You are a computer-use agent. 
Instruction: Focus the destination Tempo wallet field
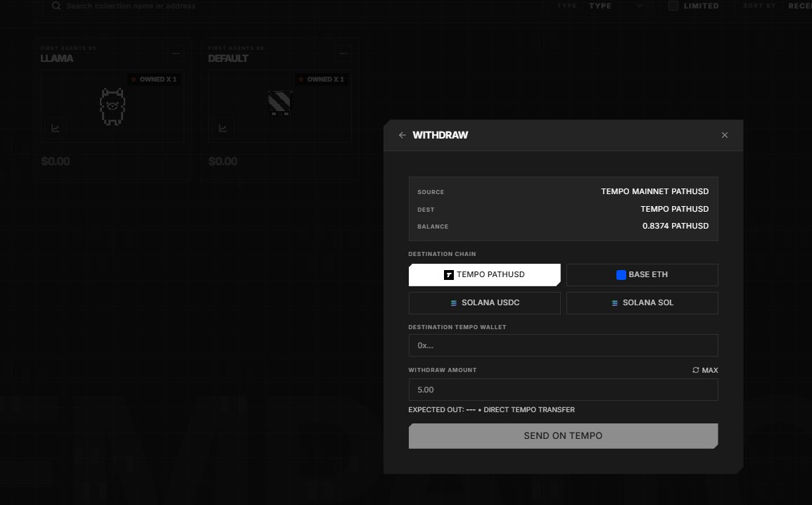click(x=563, y=345)
